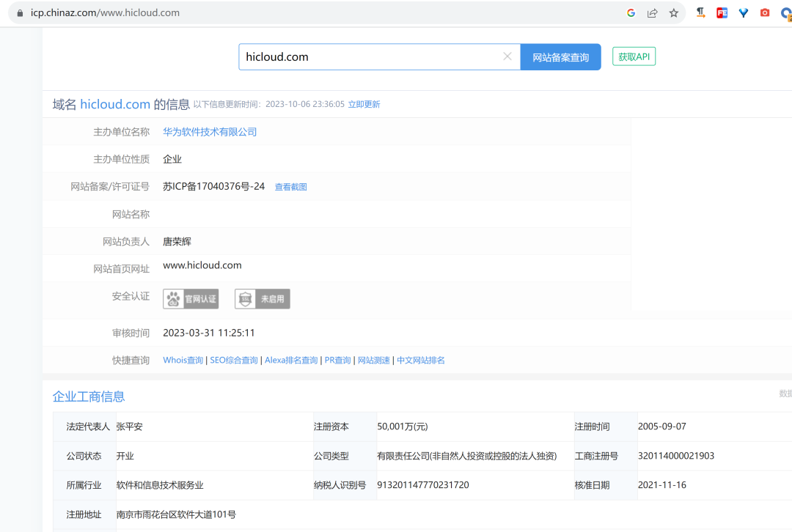The image size is (792, 532).
Task: Open SEO综合查询 quick link
Action: pos(234,361)
